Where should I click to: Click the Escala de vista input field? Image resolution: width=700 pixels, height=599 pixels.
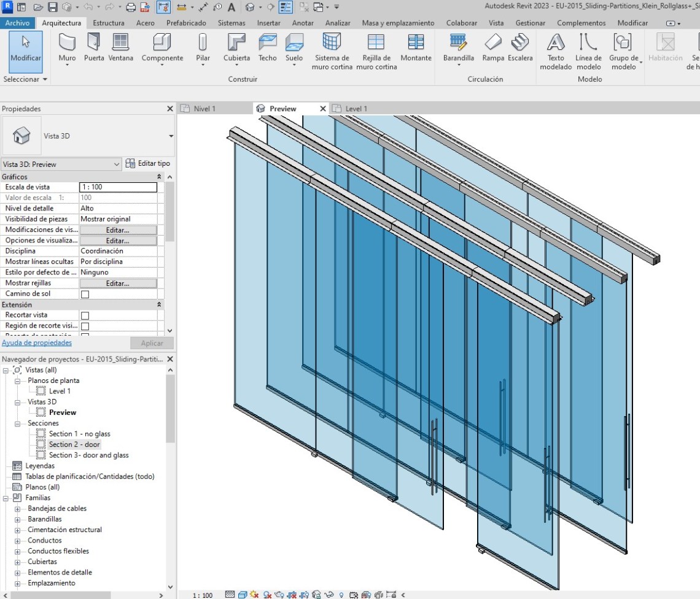pos(118,187)
